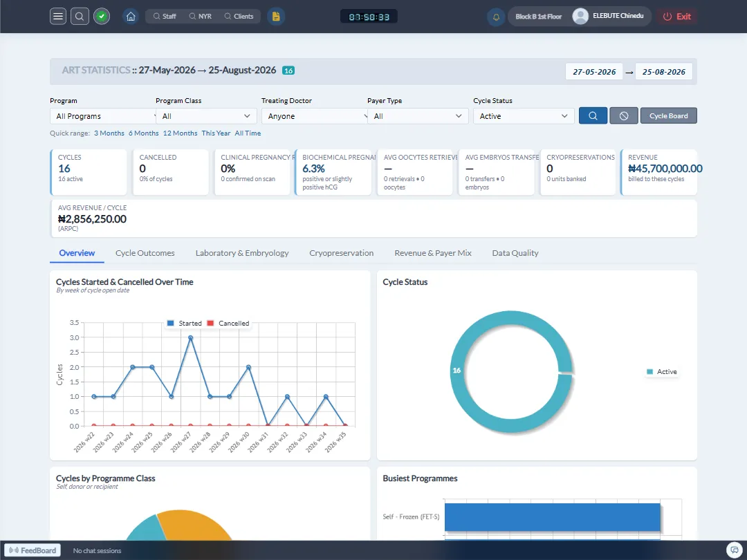Image resolution: width=747 pixels, height=560 pixels.
Task: Open the Cycle Board
Action: click(668, 115)
